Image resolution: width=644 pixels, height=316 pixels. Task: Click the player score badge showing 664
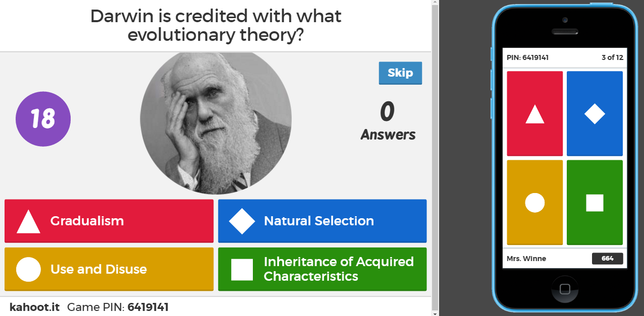608,258
